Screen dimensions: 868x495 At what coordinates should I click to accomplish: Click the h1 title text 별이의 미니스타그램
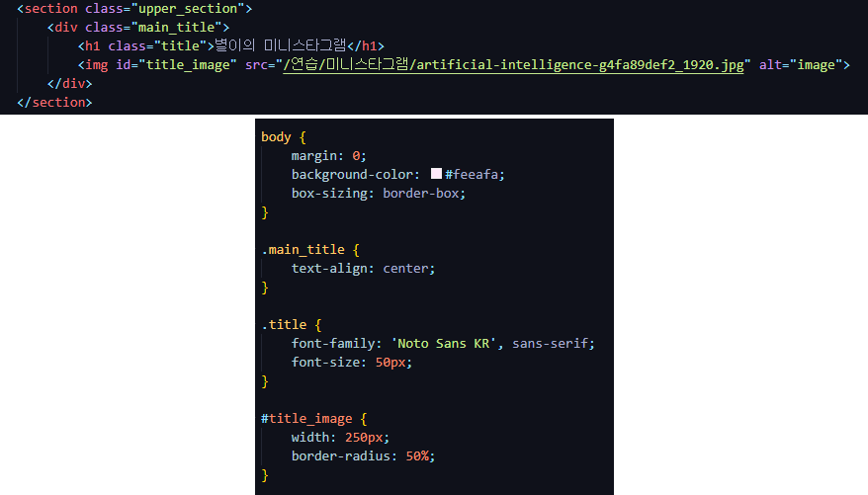click(x=280, y=45)
